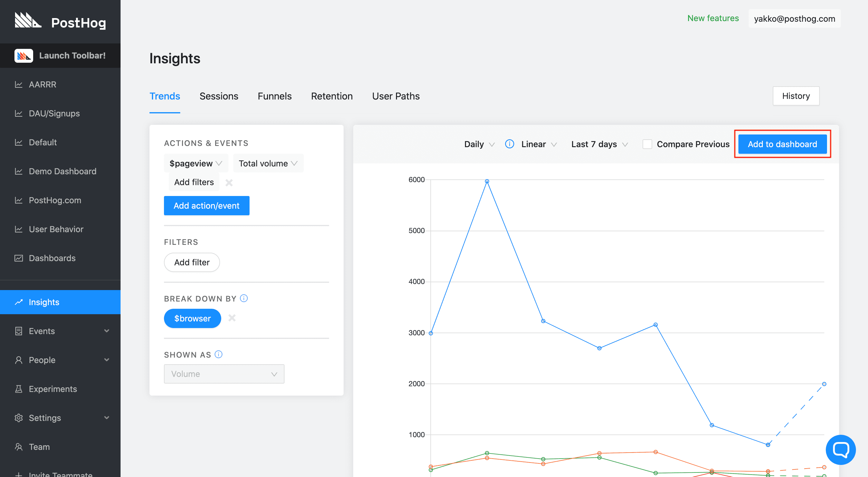Click the PostHog.com dashboard chart icon

tap(18, 200)
